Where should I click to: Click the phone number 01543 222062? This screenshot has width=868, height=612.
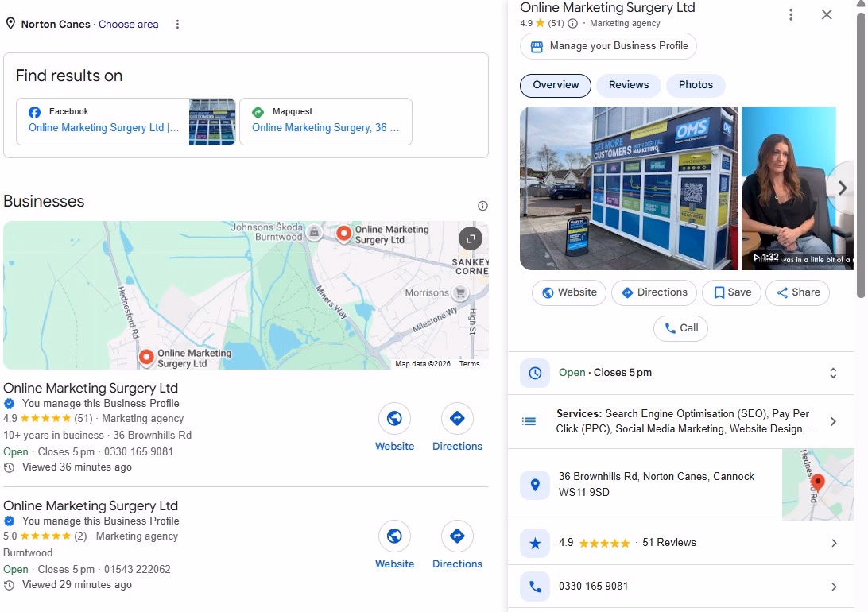point(138,569)
